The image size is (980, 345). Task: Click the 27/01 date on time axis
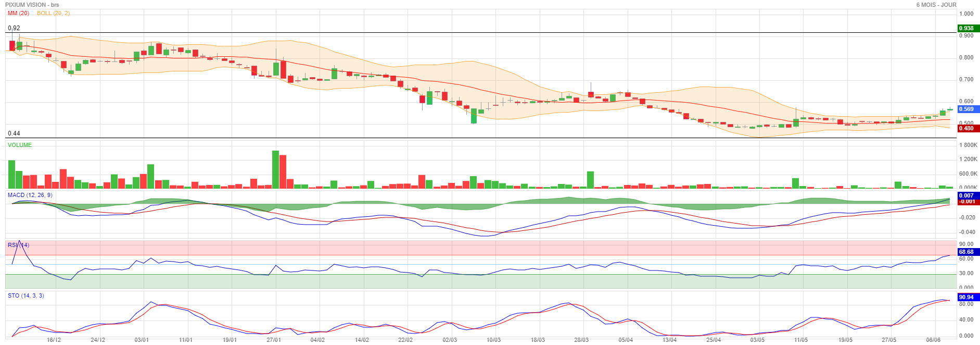pyautogui.click(x=274, y=340)
